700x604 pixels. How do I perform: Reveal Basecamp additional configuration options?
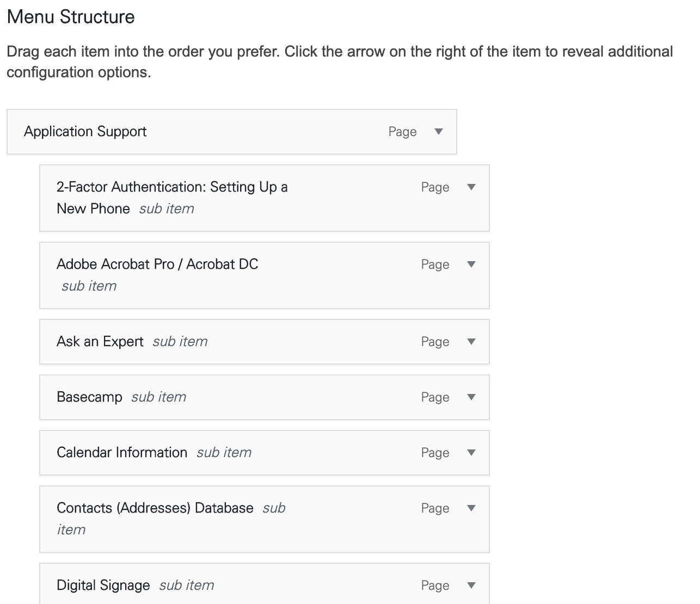click(x=471, y=397)
